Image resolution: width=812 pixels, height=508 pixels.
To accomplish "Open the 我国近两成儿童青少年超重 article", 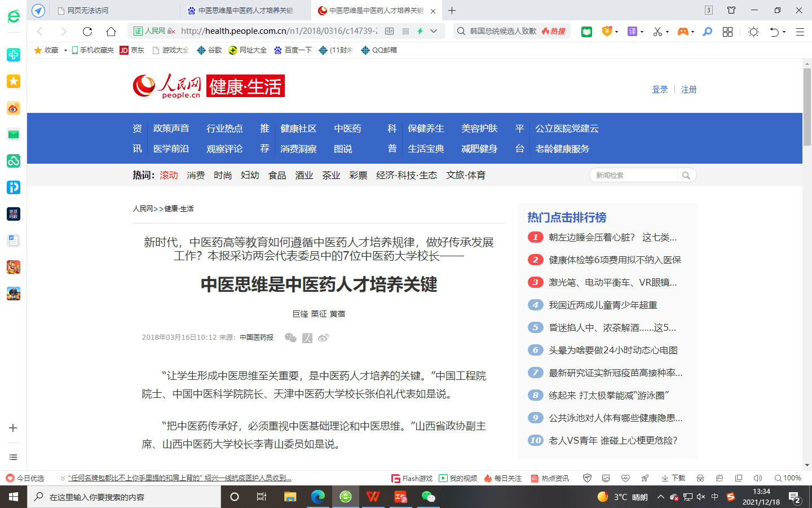I will 603,305.
